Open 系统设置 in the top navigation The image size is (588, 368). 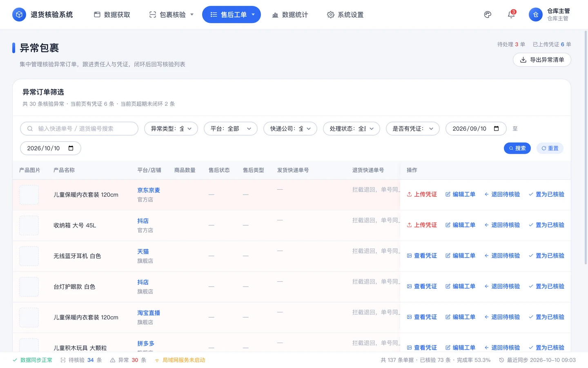(x=345, y=15)
